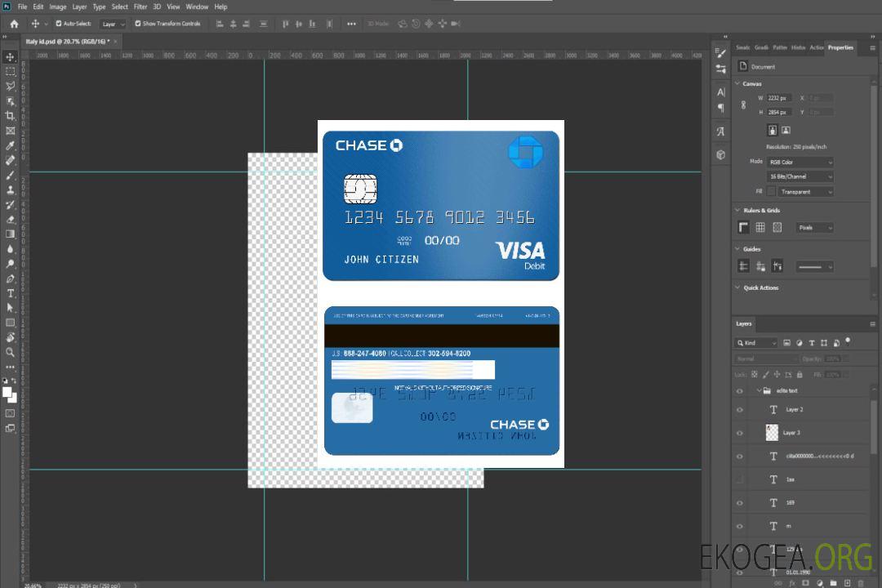
Task: Click the lock guides icon under Guides
Action: [760, 267]
